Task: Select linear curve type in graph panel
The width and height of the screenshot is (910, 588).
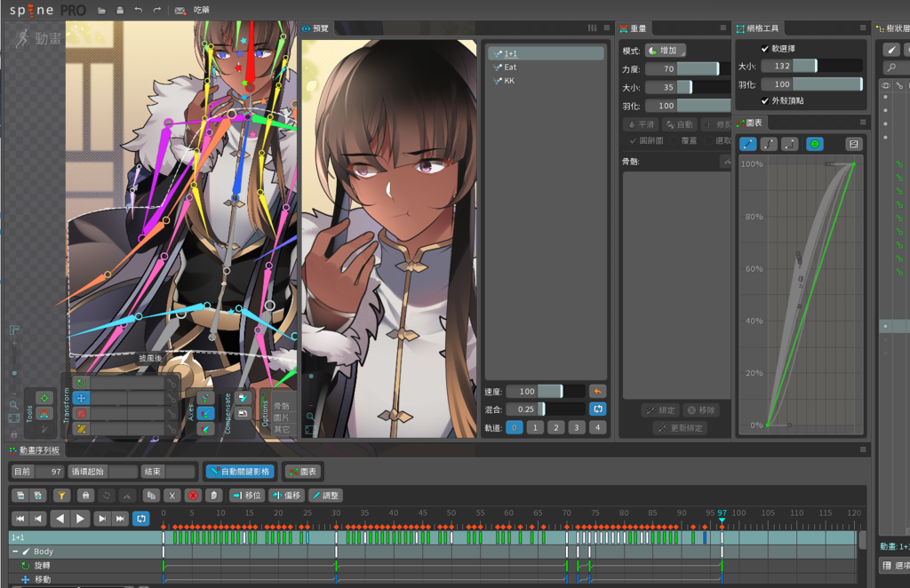Action: click(747, 144)
